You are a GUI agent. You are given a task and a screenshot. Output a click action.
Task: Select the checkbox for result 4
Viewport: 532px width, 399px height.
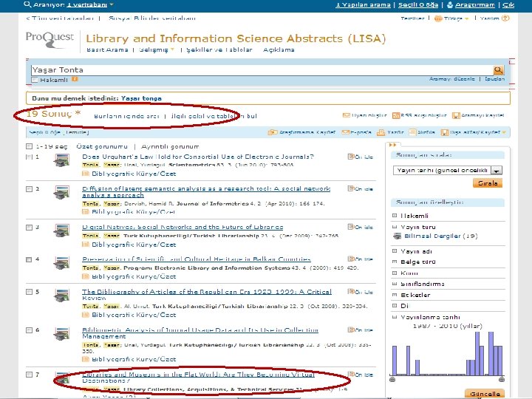tap(29, 259)
